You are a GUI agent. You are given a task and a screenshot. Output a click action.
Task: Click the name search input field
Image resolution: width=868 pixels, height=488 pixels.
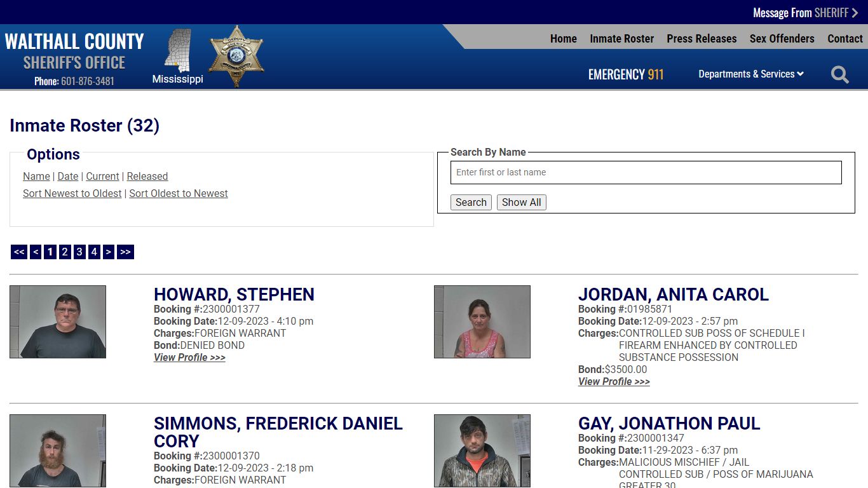pyautogui.click(x=646, y=172)
